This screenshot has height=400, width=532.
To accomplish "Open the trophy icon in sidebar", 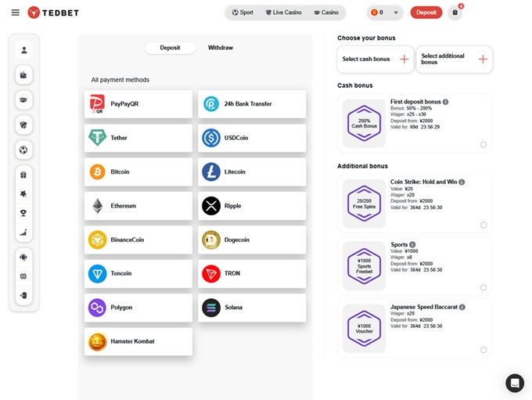I will 24,213.
